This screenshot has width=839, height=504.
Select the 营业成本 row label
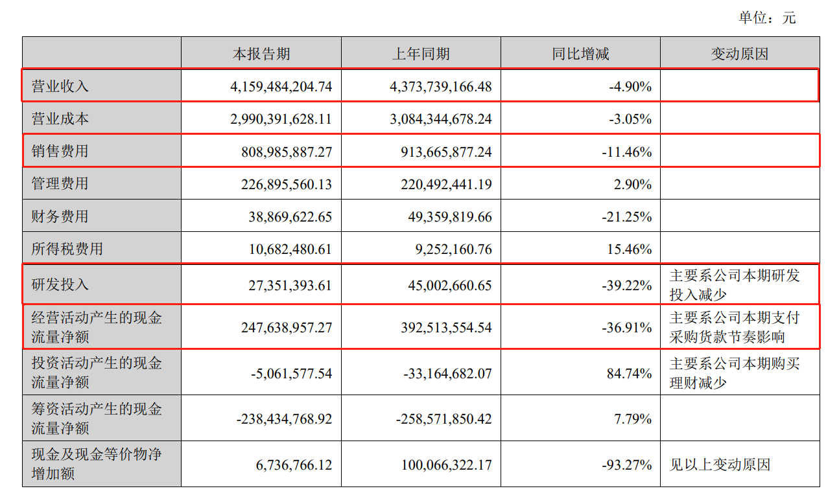60,119
